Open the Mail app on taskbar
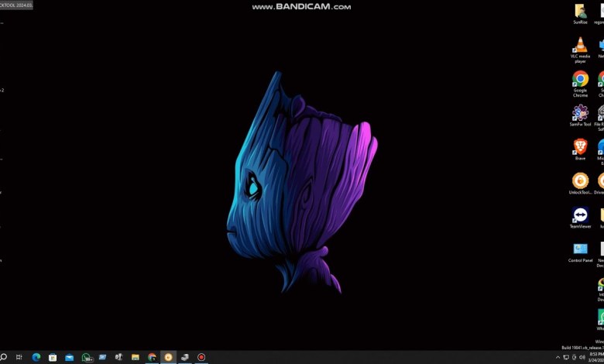The height and width of the screenshot is (364, 604). pyautogui.click(x=70, y=357)
